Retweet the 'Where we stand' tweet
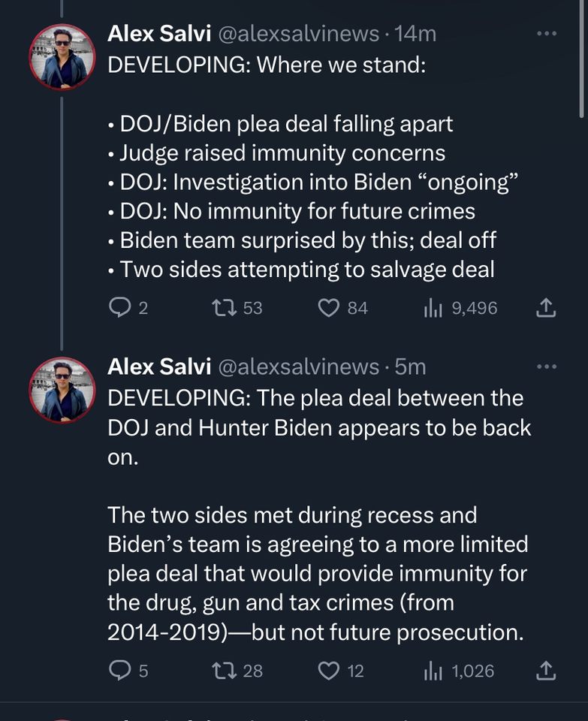588x721 pixels. click(222, 307)
